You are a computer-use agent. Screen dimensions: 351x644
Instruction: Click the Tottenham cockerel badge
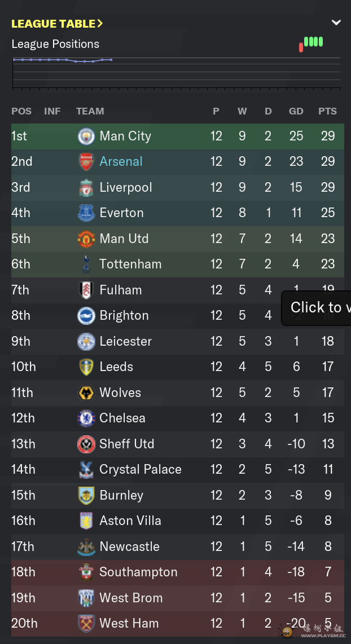tap(86, 264)
